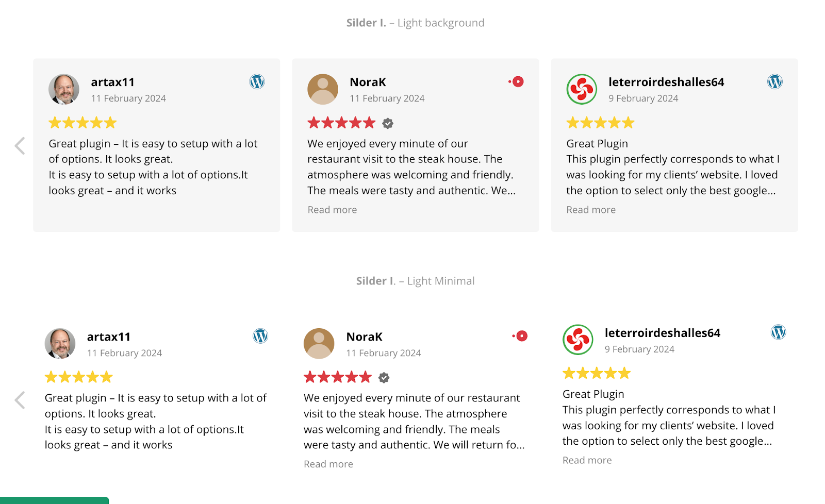Click red platform icon on top NoraK review
This screenshot has width=825, height=504.
coord(517,82)
